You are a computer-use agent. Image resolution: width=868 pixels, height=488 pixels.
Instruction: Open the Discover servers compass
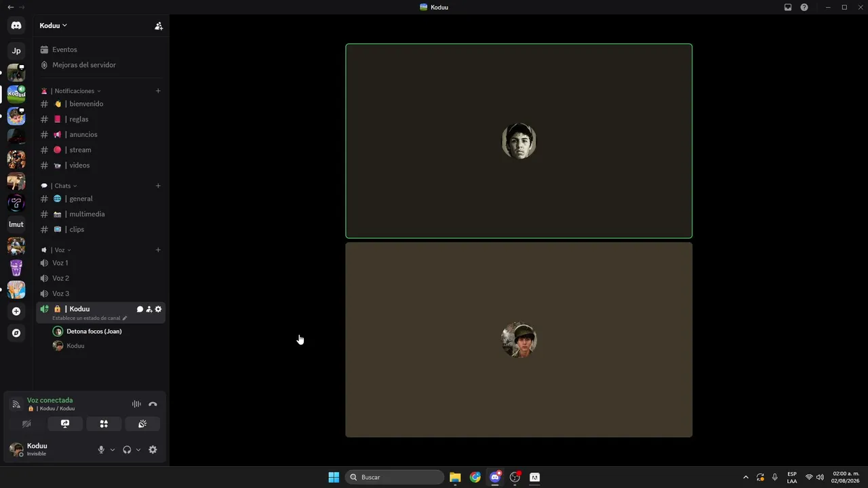[16, 333]
